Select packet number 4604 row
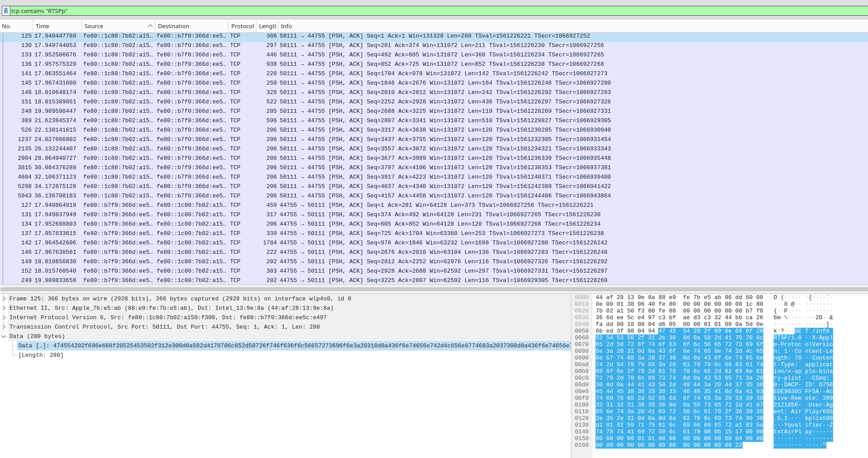The width and height of the screenshot is (868, 458). [434, 177]
